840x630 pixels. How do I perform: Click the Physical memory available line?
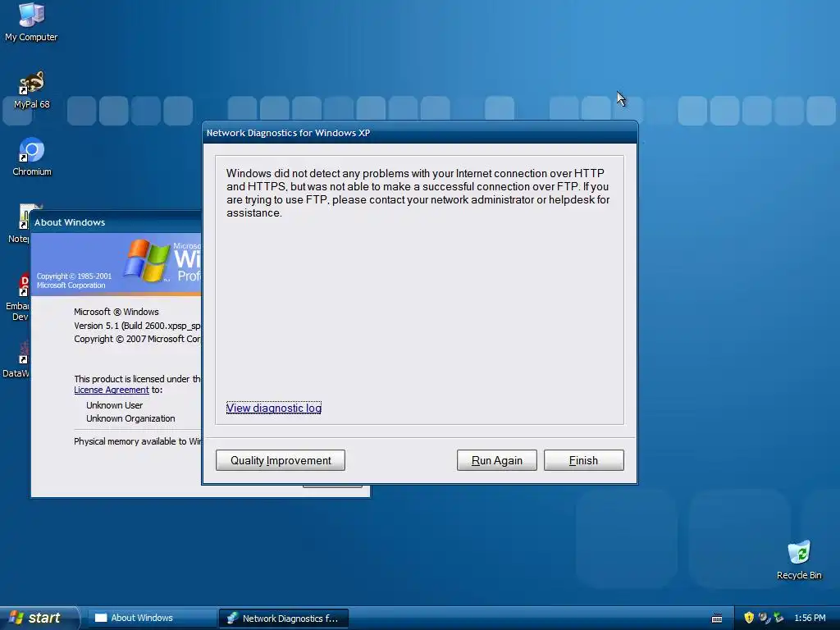(x=138, y=441)
